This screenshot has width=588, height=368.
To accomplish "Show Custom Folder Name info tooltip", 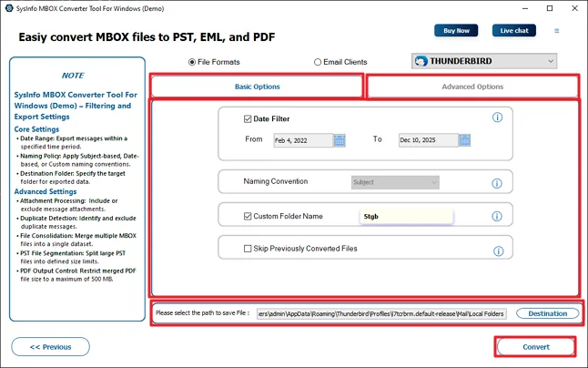I will (497, 216).
